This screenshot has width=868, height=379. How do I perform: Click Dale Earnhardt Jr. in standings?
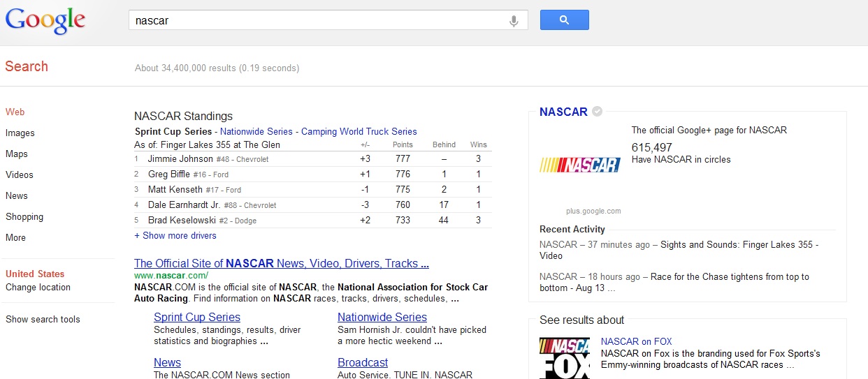tap(185, 205)
